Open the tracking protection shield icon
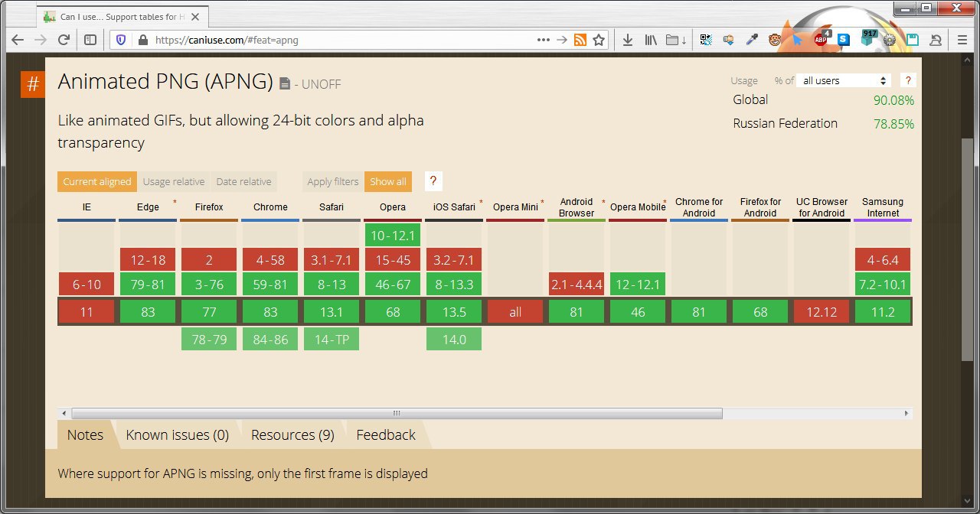 click(121, 40)
